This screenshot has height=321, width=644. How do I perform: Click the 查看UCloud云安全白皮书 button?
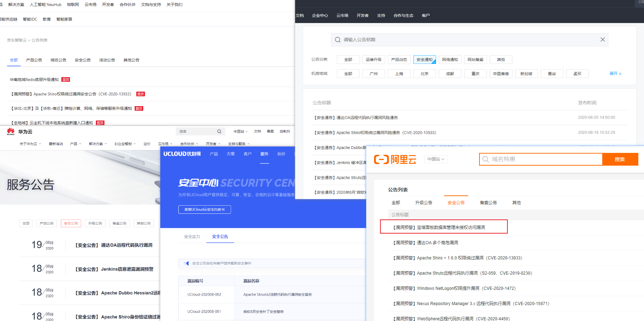coord(205,210)
